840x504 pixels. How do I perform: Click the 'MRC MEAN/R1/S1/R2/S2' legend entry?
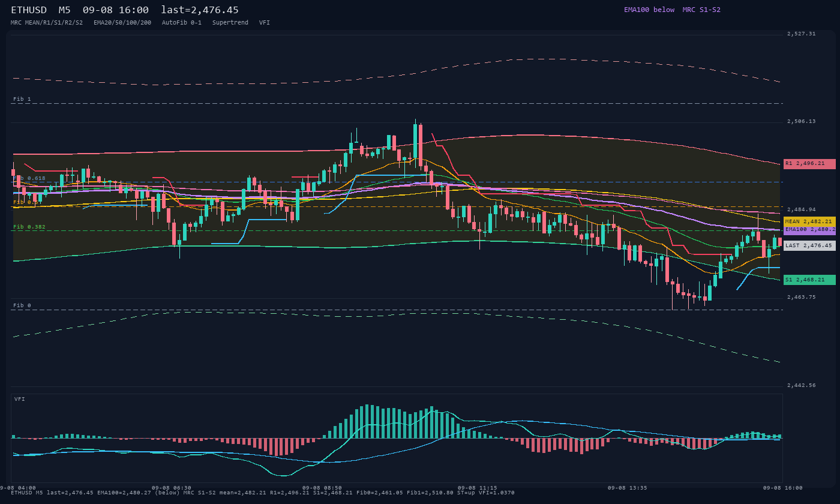click(x=47, y=22)
